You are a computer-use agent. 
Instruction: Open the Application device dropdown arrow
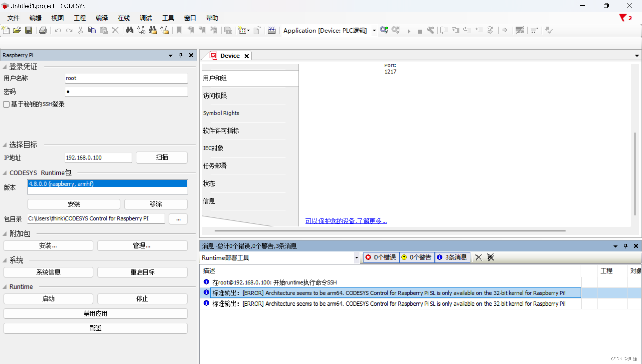pos(374,30)
